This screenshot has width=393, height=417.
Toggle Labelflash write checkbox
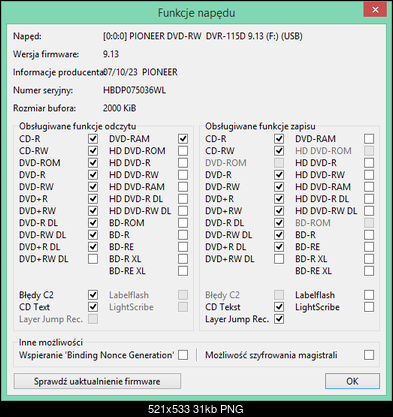(369, 295)
